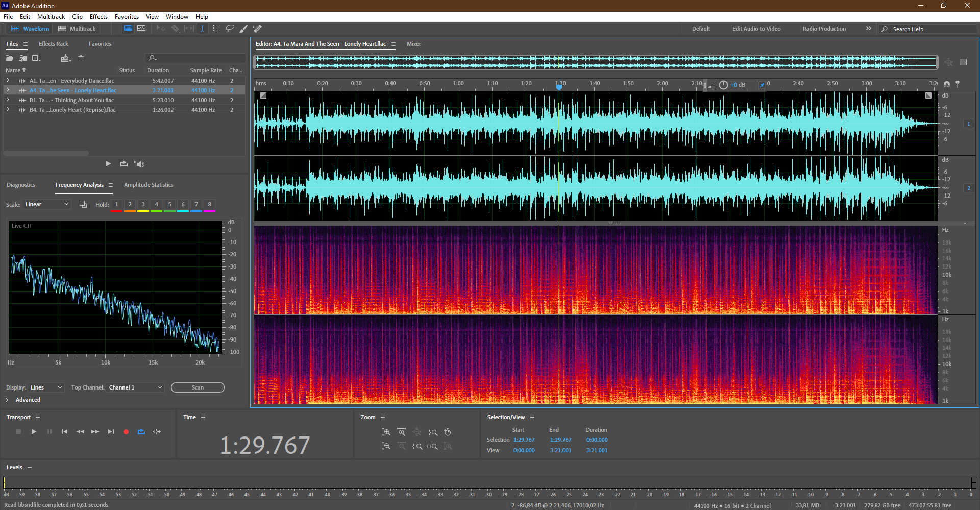Toggle Loop Playback in Files panel
The width and height of the screenshot is (980, 510).
pos(124,164)
